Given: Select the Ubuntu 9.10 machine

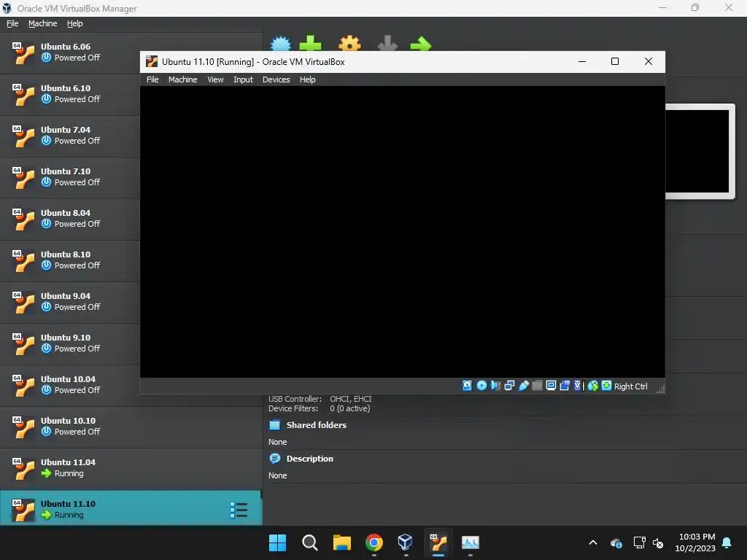Looking at the screenshot, I should pos(70,343).
